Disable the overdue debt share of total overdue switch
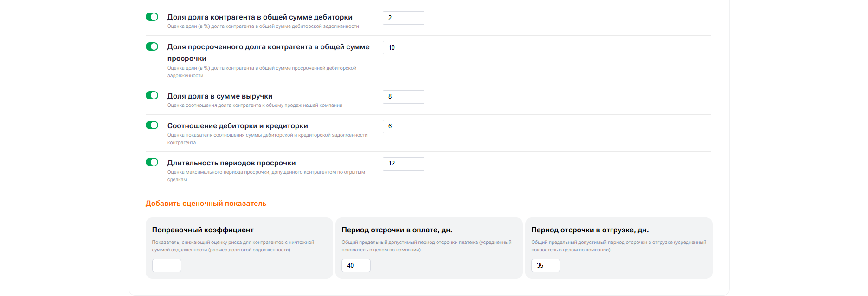Screen dimensions: 868x296 coord(152,46)
